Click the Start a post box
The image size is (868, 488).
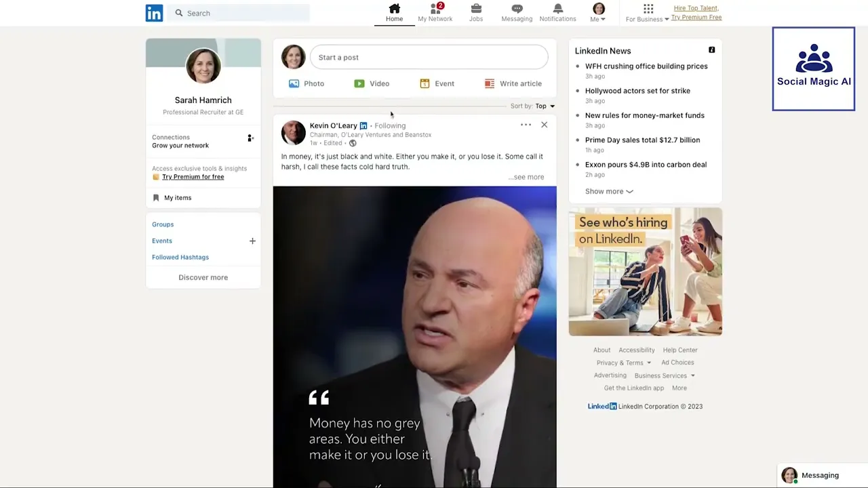(x=429, y=57)
